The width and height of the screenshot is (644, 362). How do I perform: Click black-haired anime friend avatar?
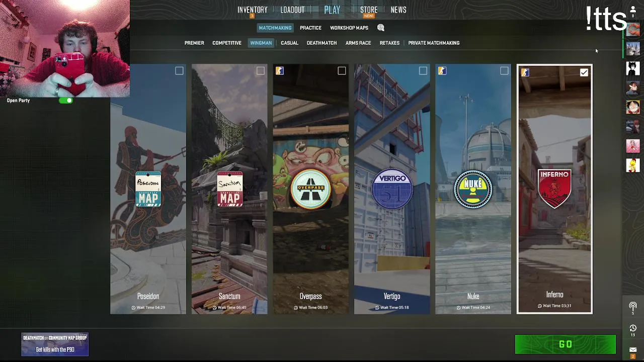[633, 68]
